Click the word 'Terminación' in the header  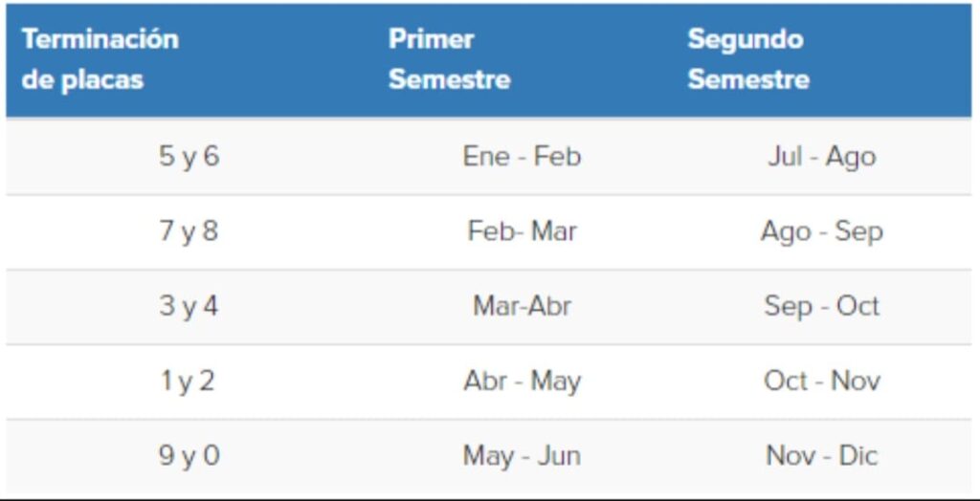100,40
